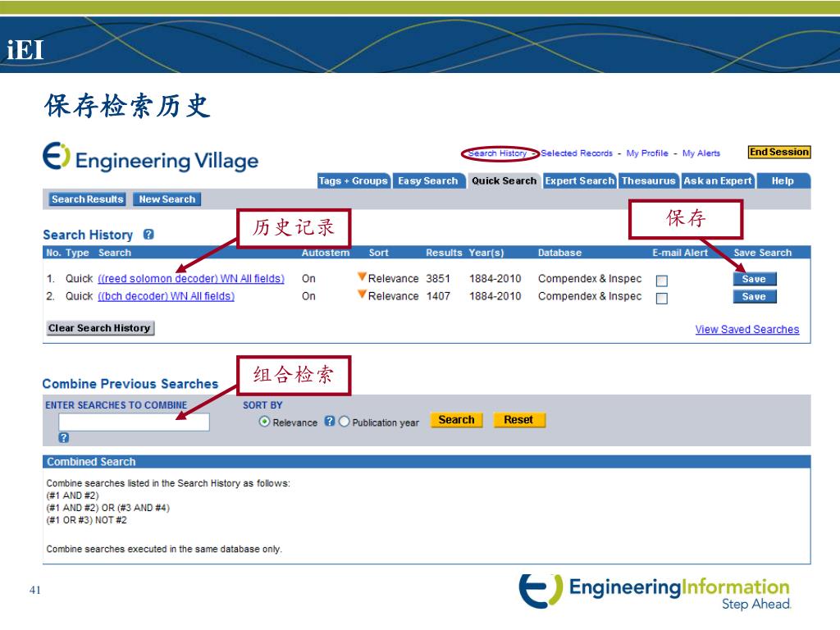View Saved Searches link
The height and width of the screenshot is (630, 840).
point(747,330)
